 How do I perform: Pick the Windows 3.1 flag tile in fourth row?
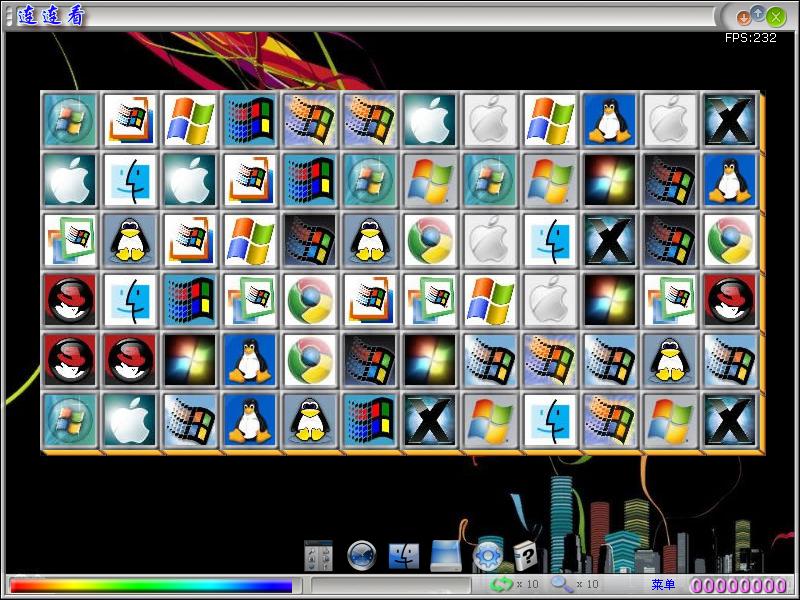pos(190,300)
